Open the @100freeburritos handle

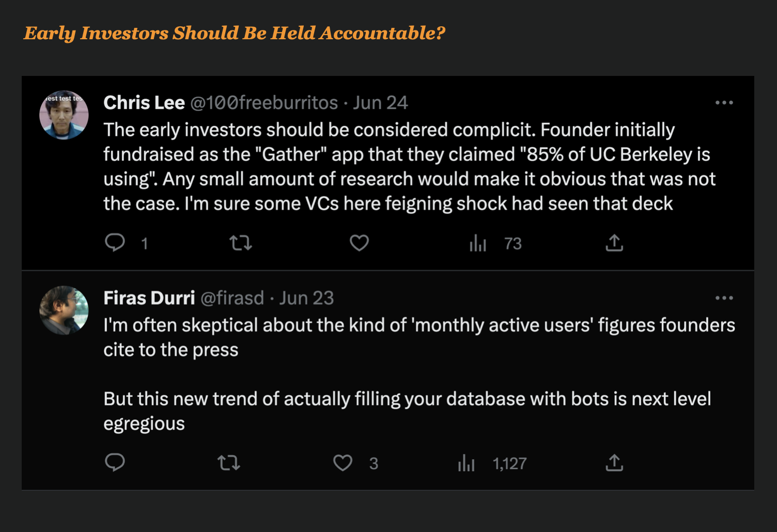click(x=264, y=103)
